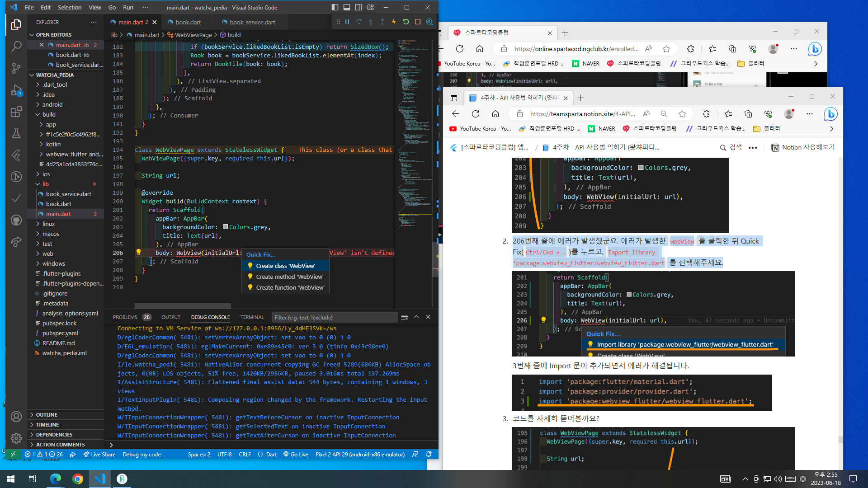Expand the OUTLINE section
This screenshot has height=488, width=868.
coord(66,415)
